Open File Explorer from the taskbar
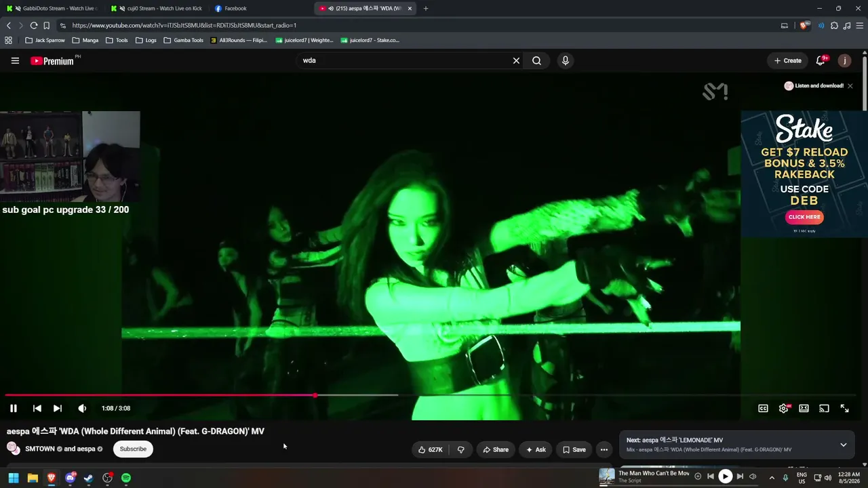This screenshot has width=868, height=488. tap(33, 478)
